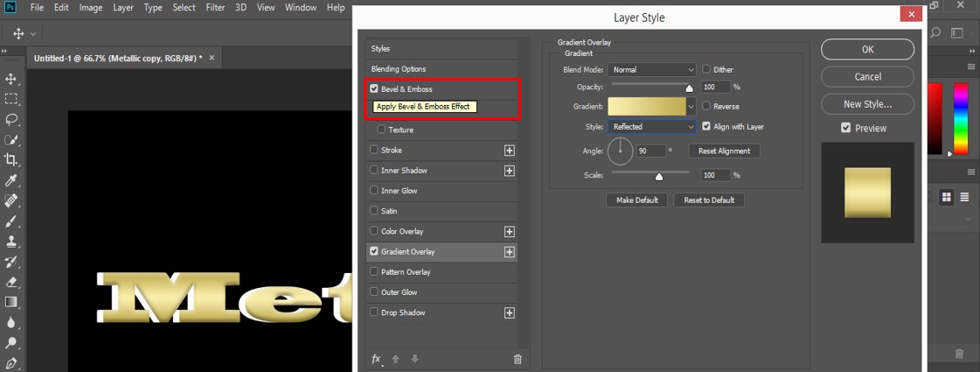The image size is (980, 372).
Task: Select the Crop tool
Action: tap(10, 159)
